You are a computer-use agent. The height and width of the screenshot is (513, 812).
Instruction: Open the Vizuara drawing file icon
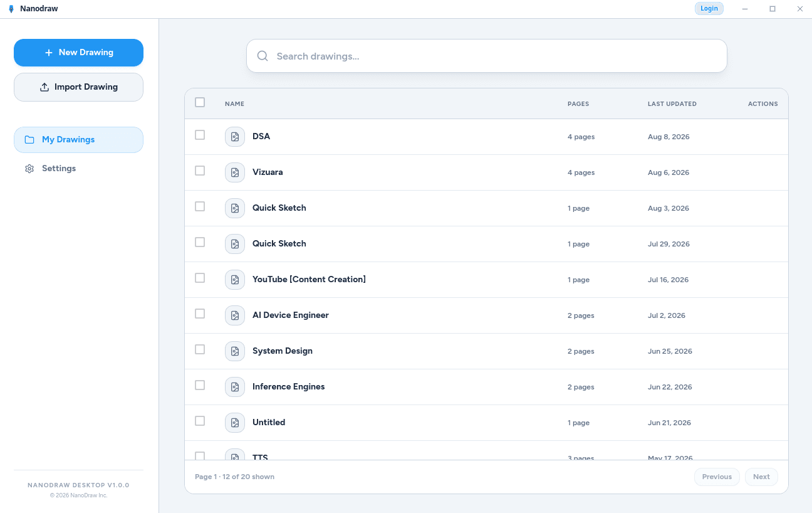235,172
